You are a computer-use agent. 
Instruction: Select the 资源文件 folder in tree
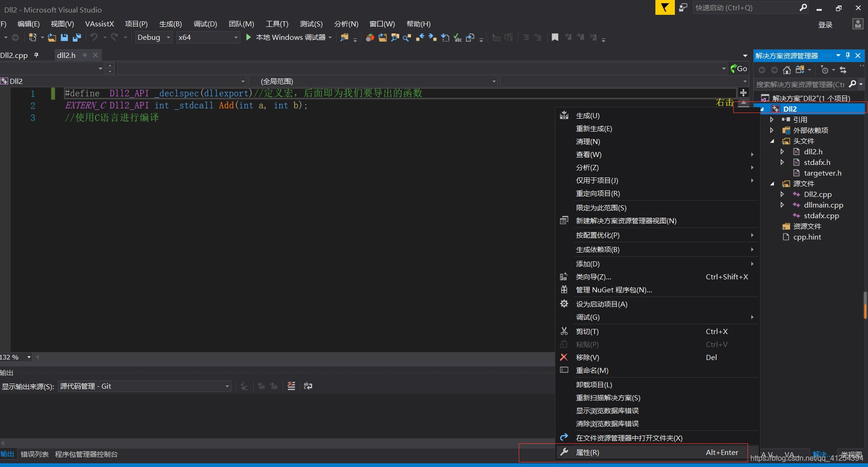click(x=807, y=226)
